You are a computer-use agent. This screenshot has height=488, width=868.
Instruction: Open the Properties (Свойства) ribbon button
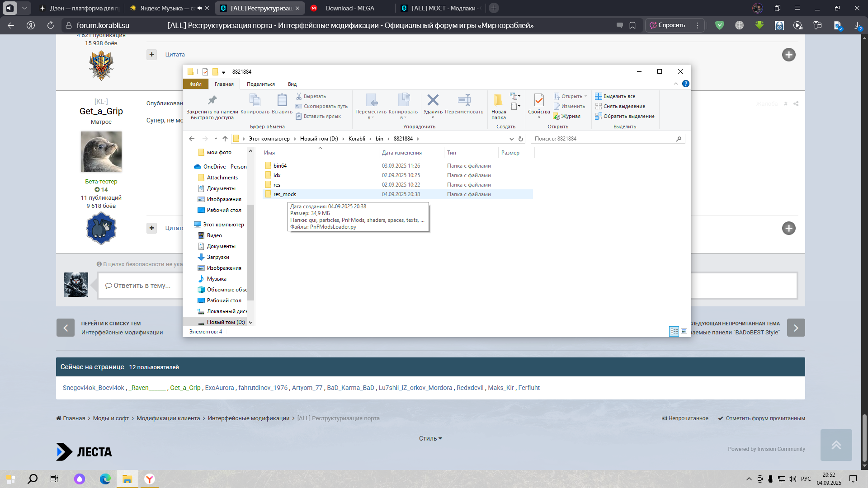539,106
